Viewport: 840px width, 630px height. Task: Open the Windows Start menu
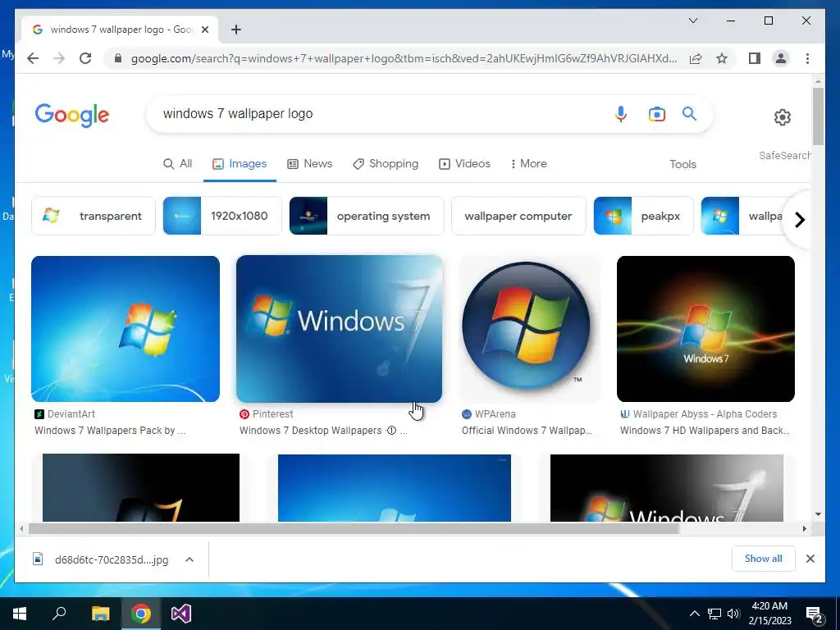click(20, 614)
